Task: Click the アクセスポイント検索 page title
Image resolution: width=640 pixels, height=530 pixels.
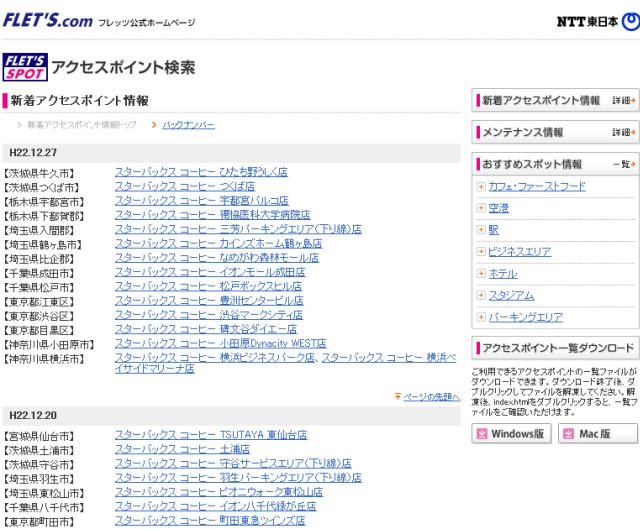Action: click(123, 67)
